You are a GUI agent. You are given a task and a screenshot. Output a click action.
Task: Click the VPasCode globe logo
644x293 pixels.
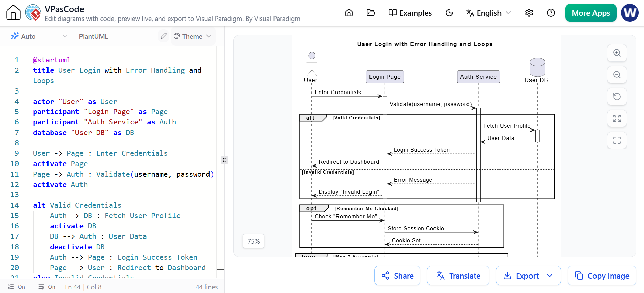tap(33, 13)
